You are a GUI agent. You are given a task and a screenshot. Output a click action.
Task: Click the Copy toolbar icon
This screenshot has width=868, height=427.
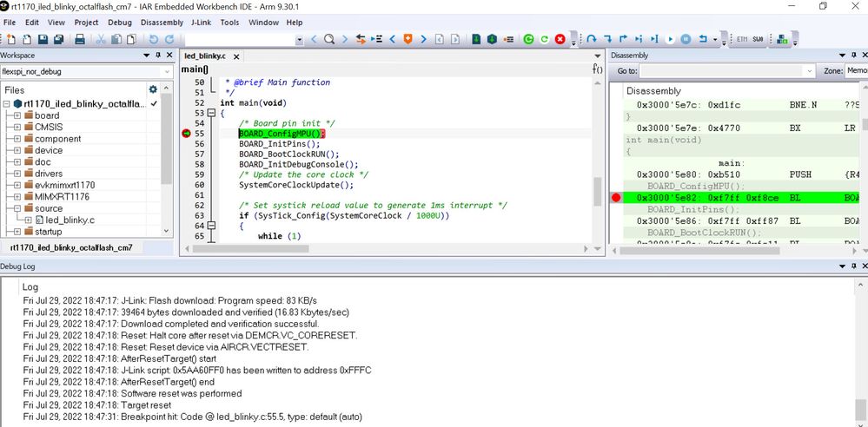(116, 39)
